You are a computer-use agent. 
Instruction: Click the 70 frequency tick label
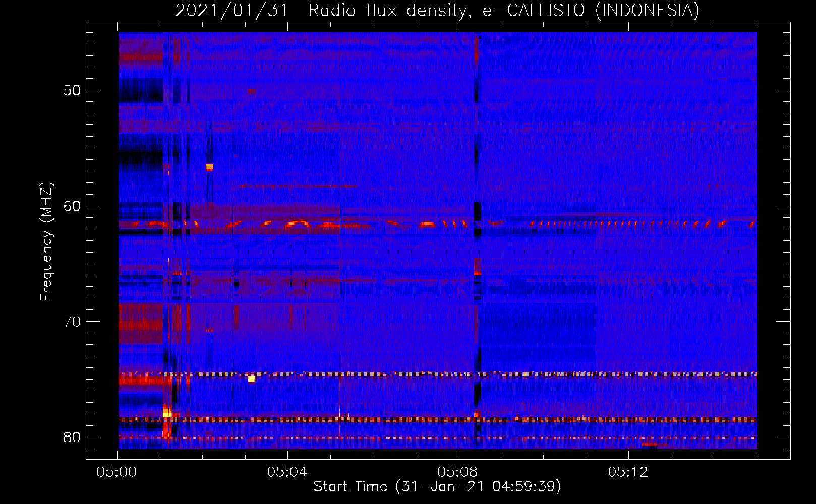click(72, 322)
